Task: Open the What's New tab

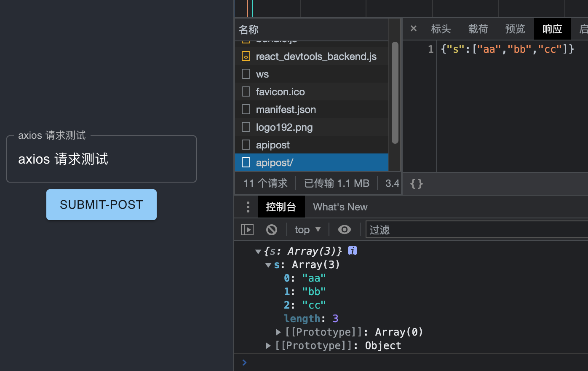Action: point(339,207)
